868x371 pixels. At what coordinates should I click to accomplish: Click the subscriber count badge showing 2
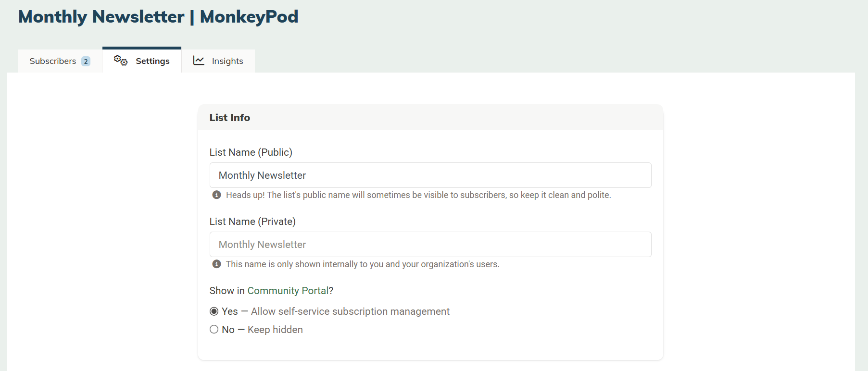click(86, 61)
